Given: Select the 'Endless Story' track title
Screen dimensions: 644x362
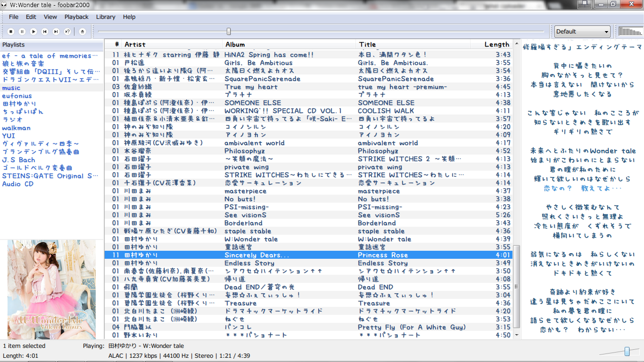Looking at the screenshot, I should (383, 263).
